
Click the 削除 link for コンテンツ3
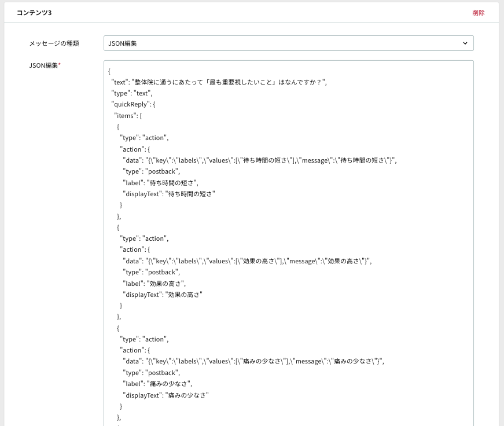click(479, 13)
